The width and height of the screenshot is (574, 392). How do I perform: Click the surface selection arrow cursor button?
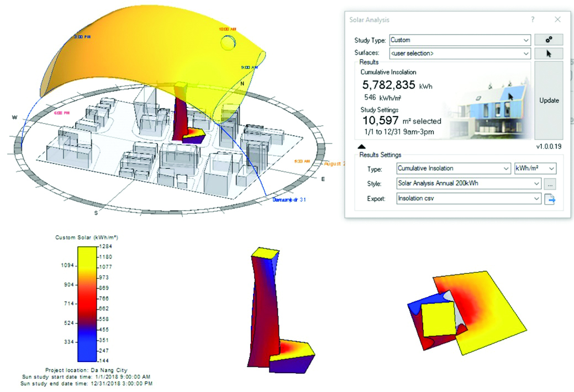pyautogui.click(x=548, y=54)
